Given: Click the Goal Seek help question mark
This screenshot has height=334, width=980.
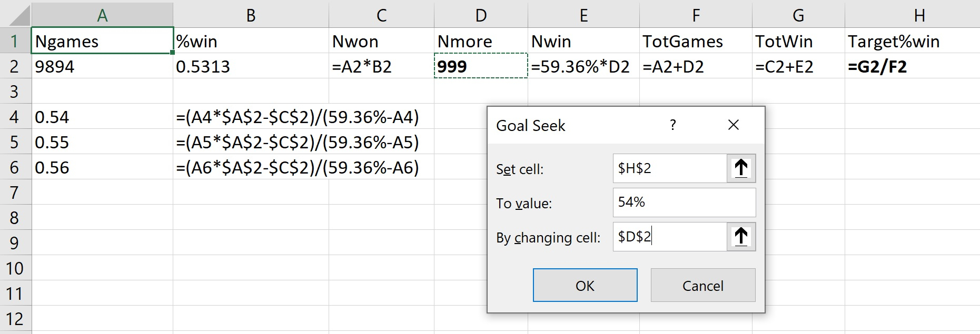Looking at the screenshot, I should point(672,125).
